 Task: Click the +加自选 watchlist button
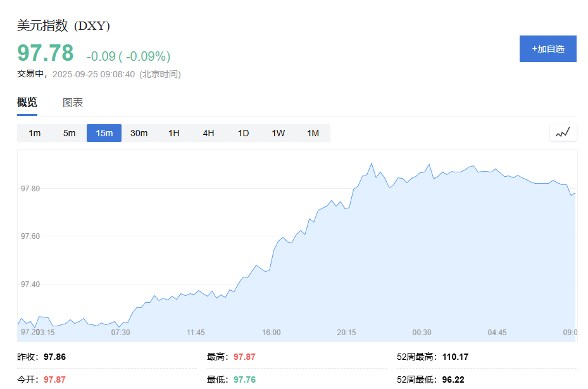[547, 49]
